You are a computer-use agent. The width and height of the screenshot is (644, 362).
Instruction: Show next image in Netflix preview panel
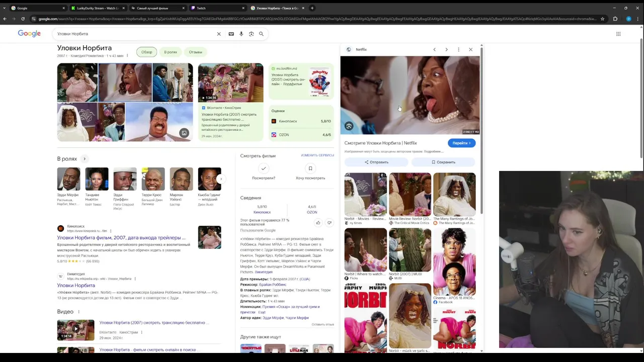(446, 49)
